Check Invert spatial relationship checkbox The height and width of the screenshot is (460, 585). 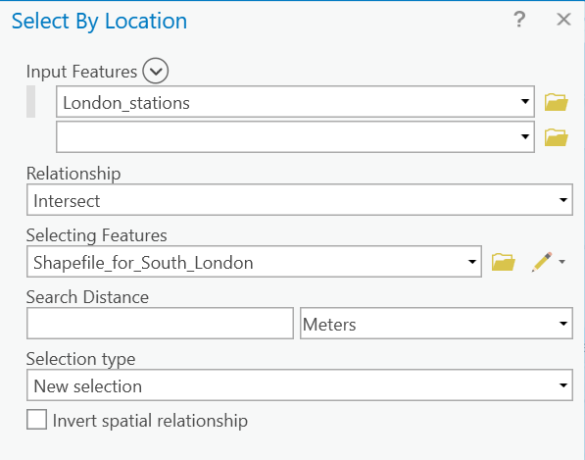pos(37,419)
